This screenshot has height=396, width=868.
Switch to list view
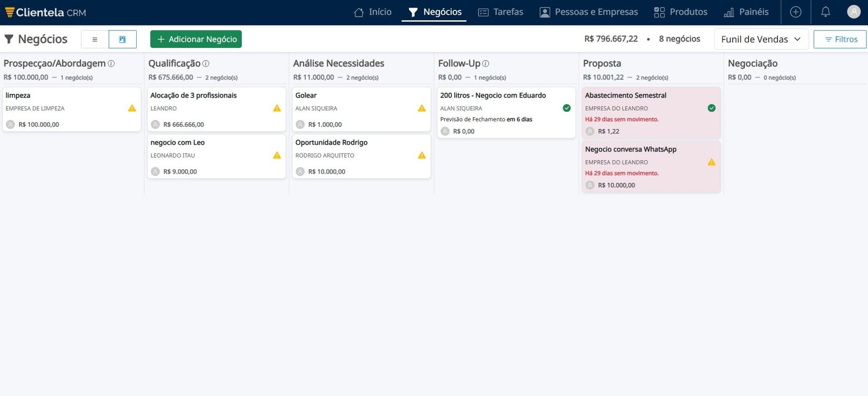(x=95, y=39)
